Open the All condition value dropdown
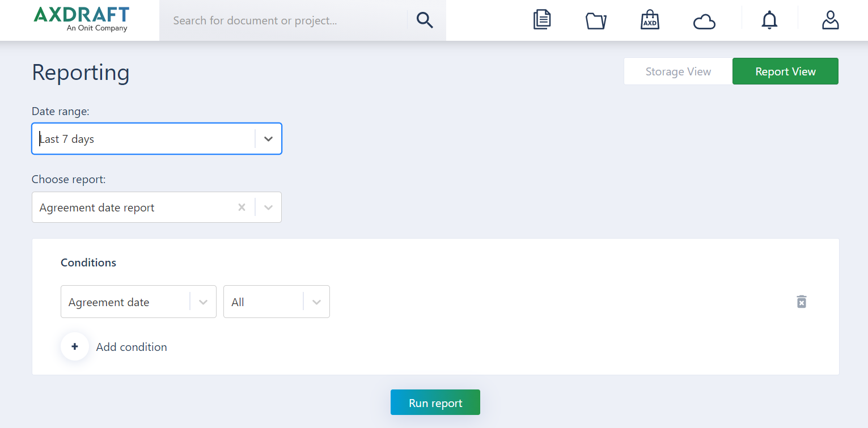Viewport: 868px width, 428px height. [x=277, y=302]
